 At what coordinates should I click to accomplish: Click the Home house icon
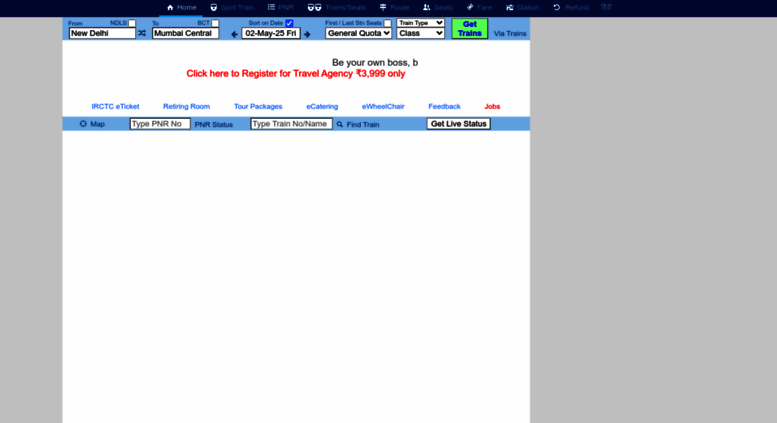tap(170, 7)
